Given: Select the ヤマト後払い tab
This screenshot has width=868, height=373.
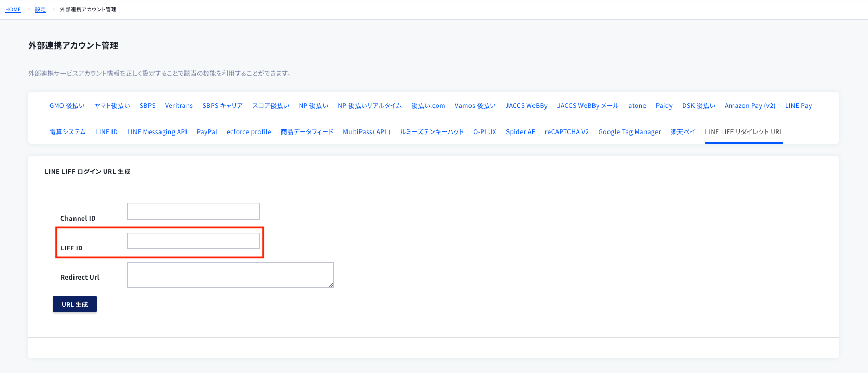Looking at the screenshot, I should coord(112,106).
